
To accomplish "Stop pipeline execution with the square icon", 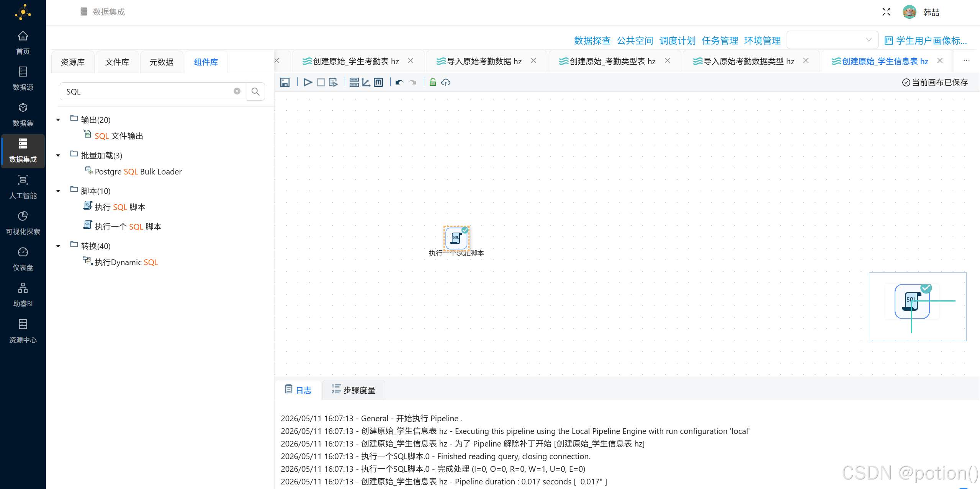I will tap(321, 82).
